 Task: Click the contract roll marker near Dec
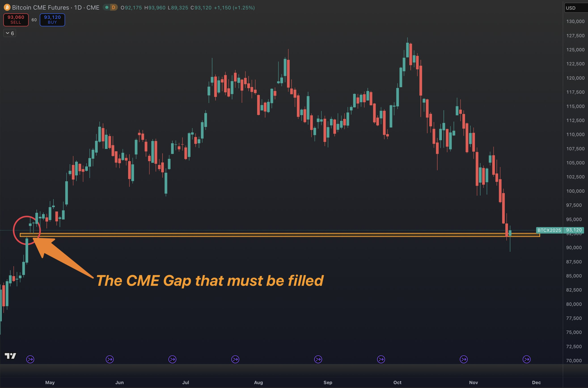[527, 359]
